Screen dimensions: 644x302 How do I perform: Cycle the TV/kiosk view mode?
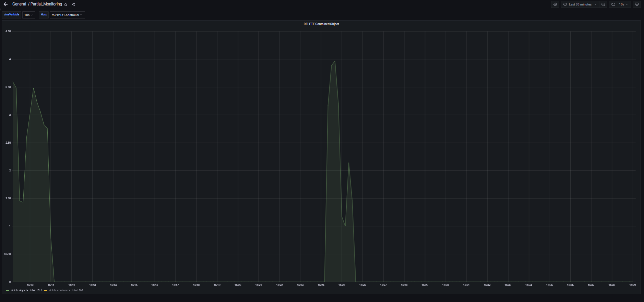click(637, 4)
